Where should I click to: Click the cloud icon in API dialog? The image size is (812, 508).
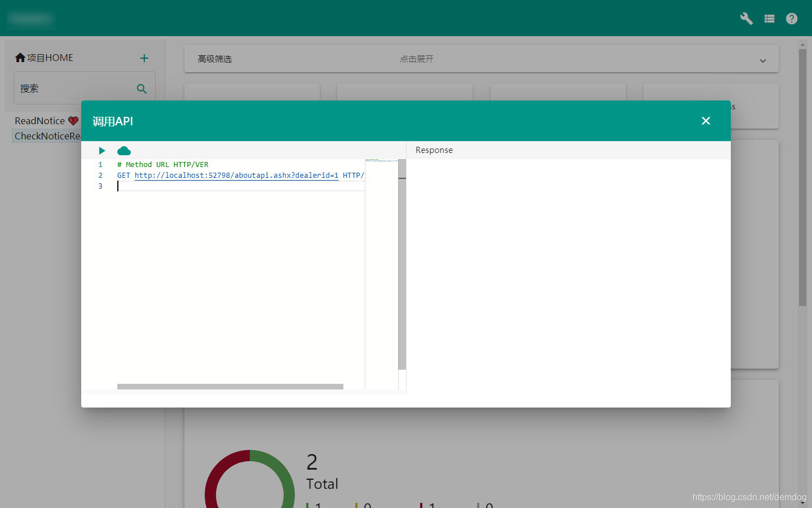(124, 151)
